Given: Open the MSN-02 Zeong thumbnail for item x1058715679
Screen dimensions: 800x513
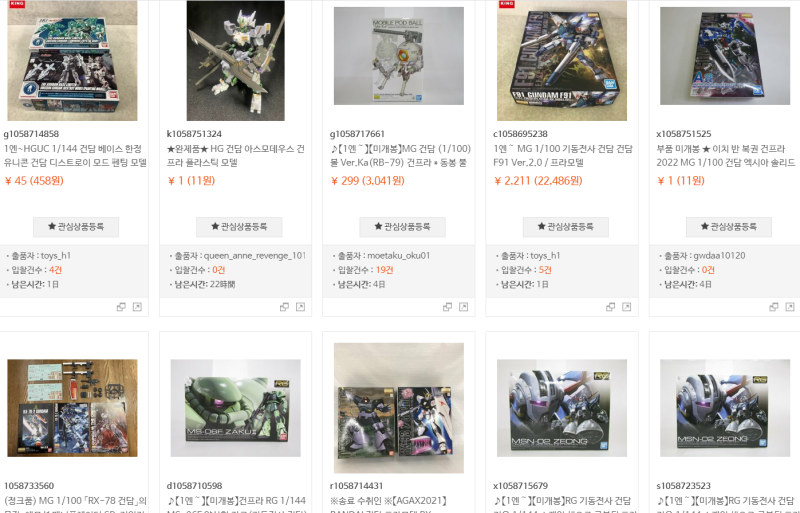Looking at the screenshot, I should 562,408.
